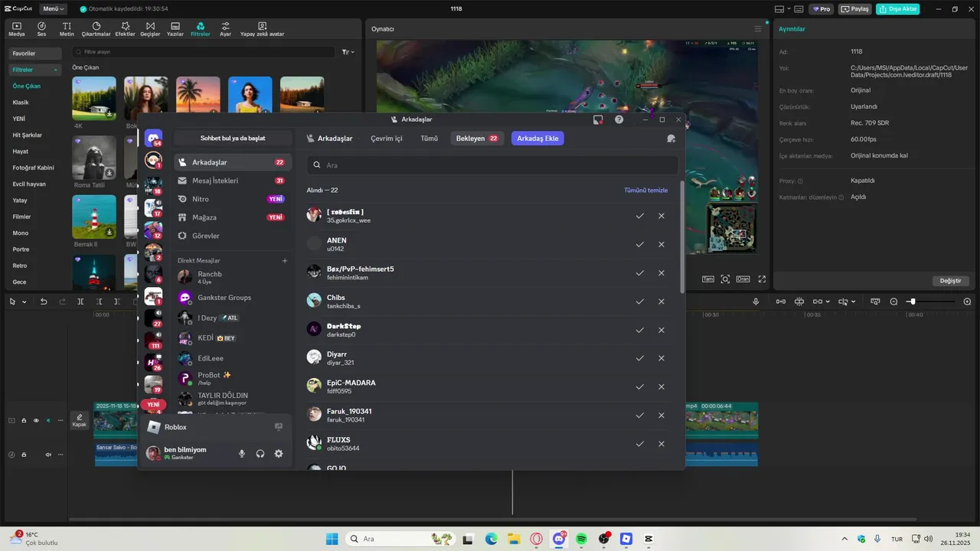Click the Paylaş share button
The image size is (980, 551).
click(855, 9)
